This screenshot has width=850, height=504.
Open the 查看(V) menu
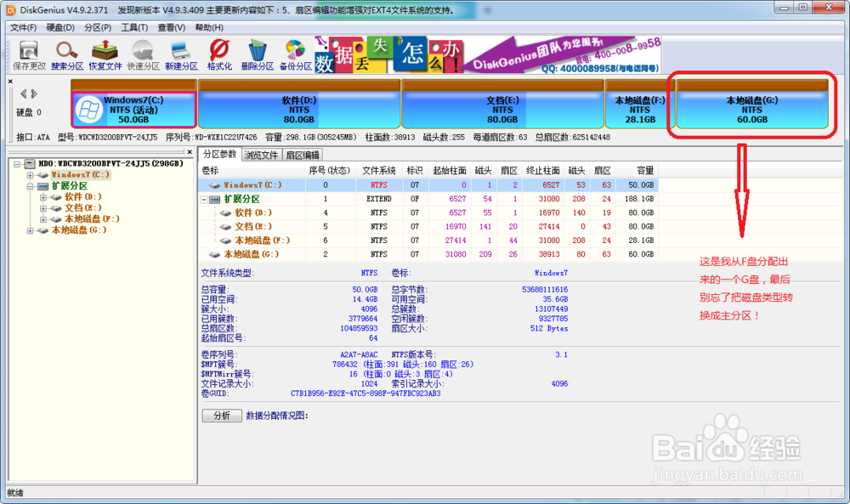coord(172,28)
